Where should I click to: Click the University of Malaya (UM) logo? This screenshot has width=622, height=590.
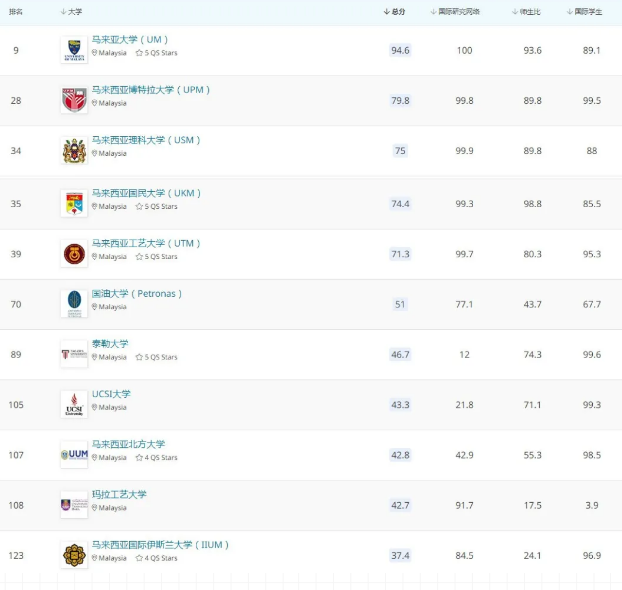click(74, 50)
